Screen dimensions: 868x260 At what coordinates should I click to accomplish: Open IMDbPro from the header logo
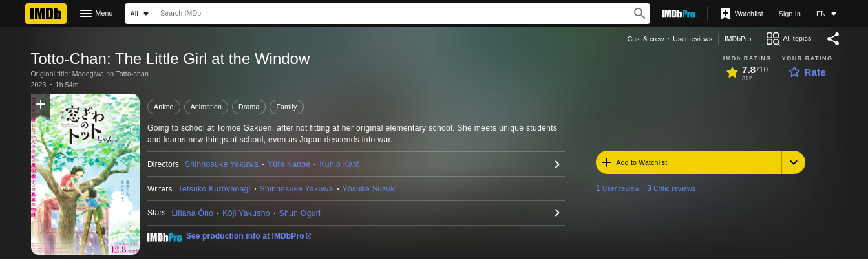click(x=678, y=14)
